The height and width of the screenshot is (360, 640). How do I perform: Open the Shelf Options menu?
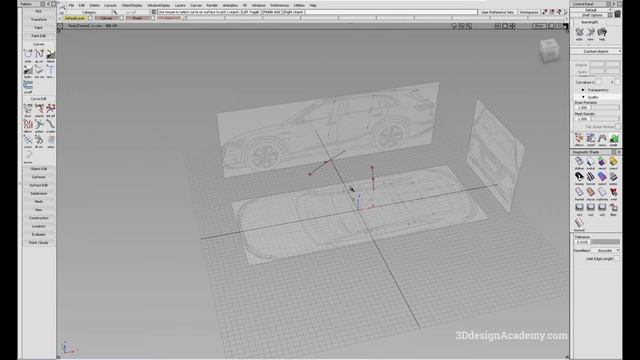(592, 15)
